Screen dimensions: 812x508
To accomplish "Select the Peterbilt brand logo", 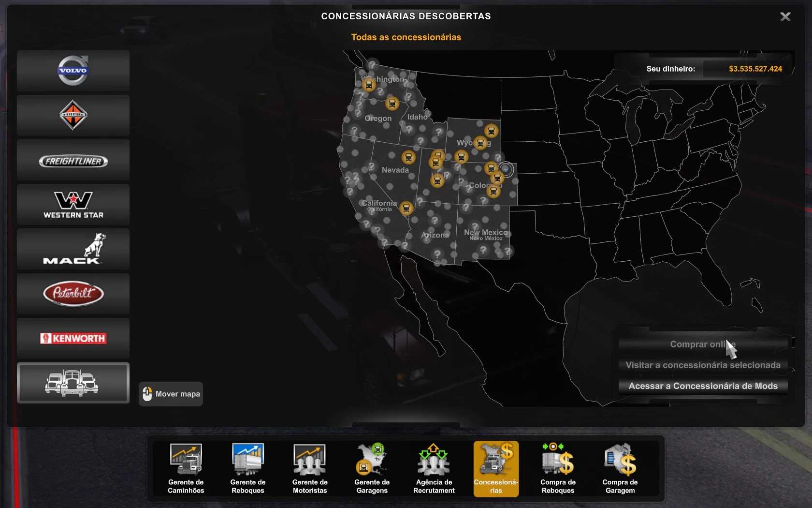I will (73, 294).
